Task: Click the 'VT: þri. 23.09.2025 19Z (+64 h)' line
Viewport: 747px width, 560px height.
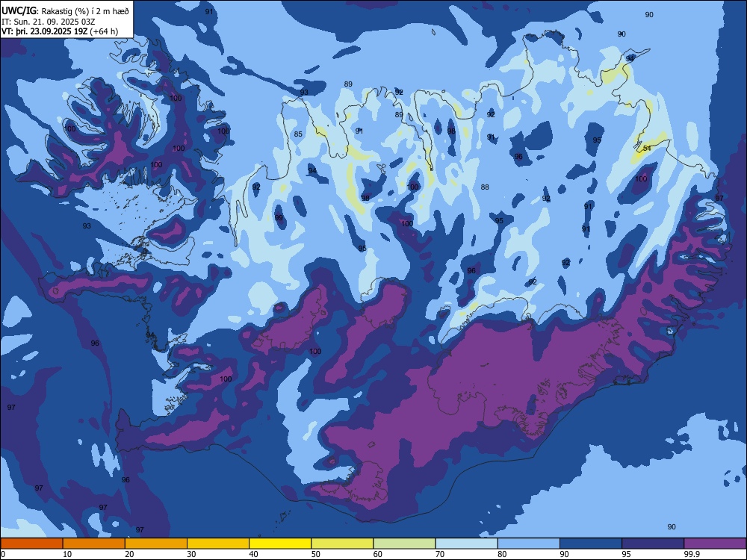Action: tap(60, 31)
